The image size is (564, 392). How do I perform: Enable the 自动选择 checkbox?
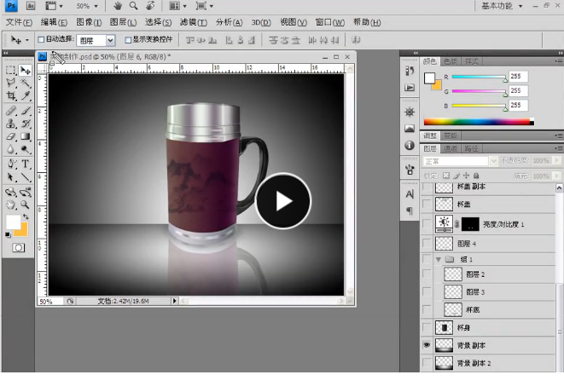click(41, 39)
